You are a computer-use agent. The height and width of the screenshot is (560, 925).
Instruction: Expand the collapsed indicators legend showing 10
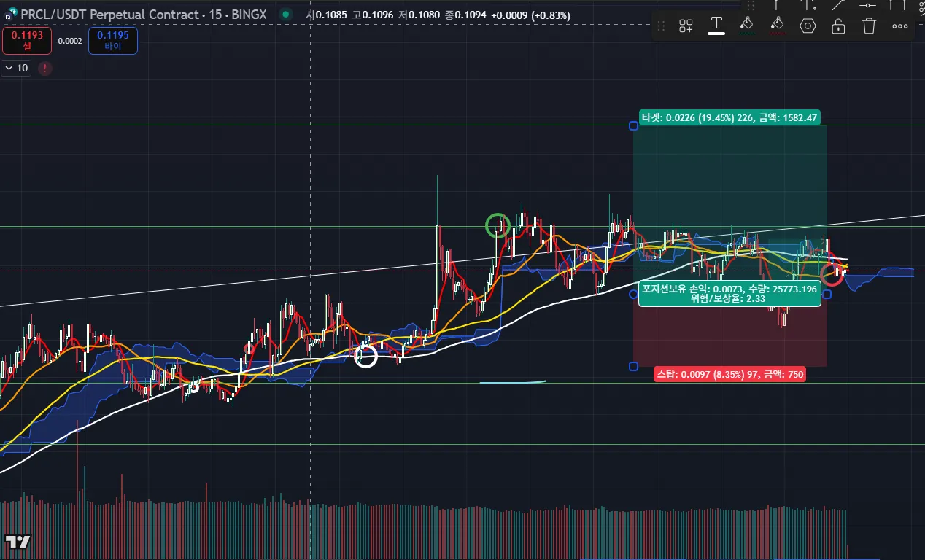(16, 68)
